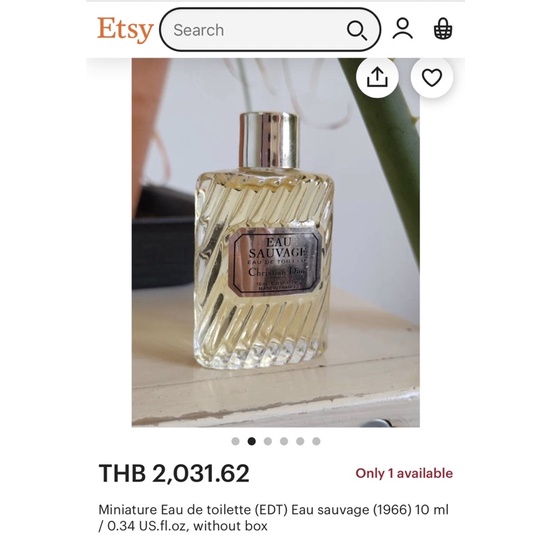Screen dimensions: 551x551
Task: Jump to the third photo dot
Action: click(x=268, y=441)
